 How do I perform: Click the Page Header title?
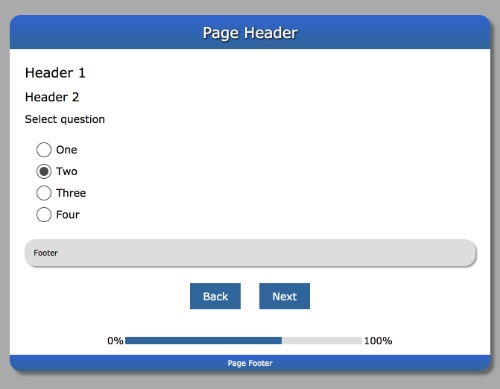tap(250, 33)
